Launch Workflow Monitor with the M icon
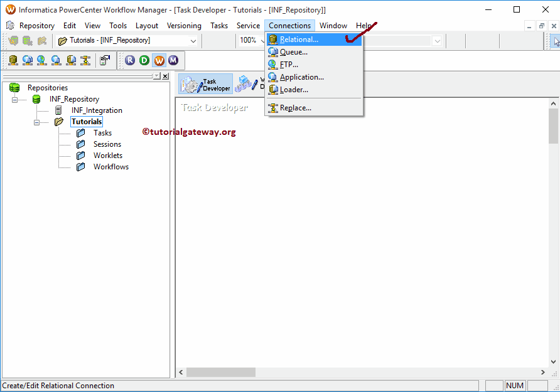 coord(173,60)
